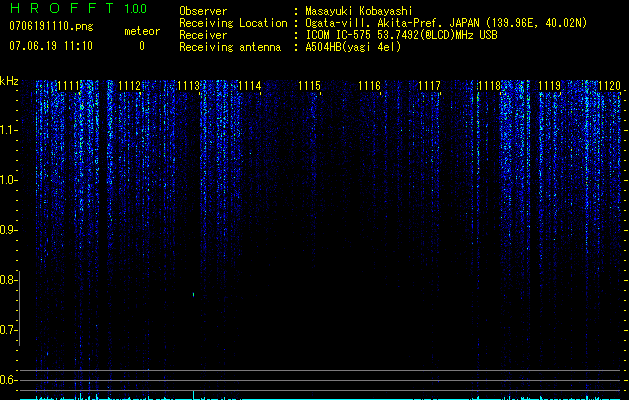
Task: Click the 1117 time marker
Action: [429, 86]
